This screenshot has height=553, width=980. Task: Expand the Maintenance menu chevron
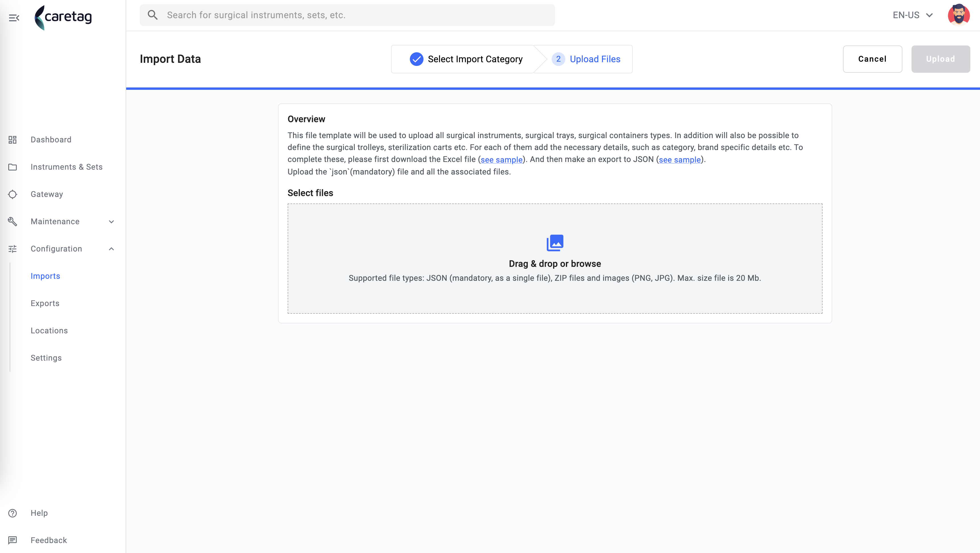pos(111,222)
